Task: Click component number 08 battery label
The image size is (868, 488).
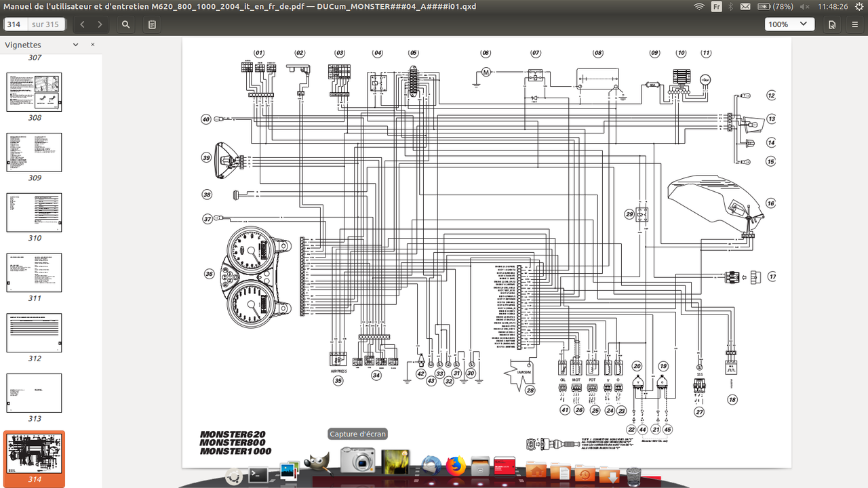Action: (597, 53)
